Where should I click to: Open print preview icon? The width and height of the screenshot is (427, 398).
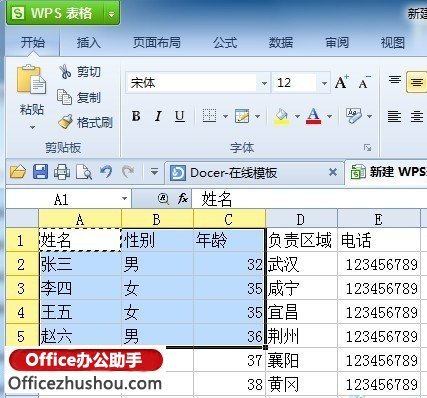[x=84, y=172]
